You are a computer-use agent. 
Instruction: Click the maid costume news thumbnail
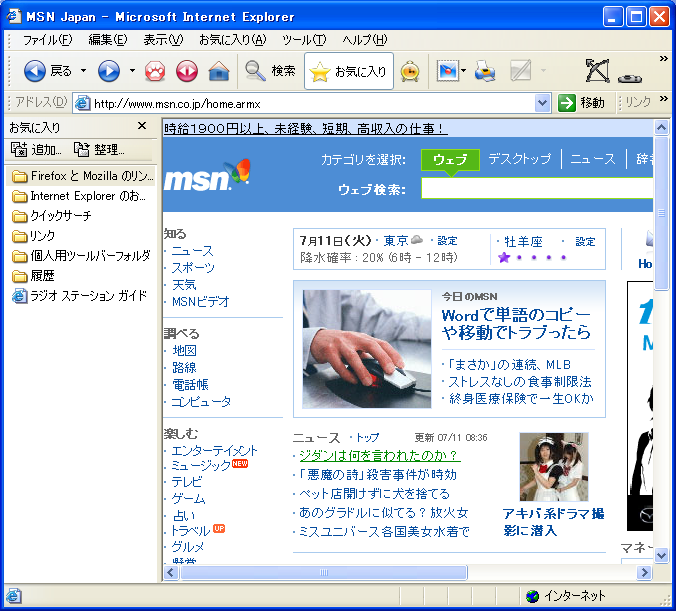point(554,467)
